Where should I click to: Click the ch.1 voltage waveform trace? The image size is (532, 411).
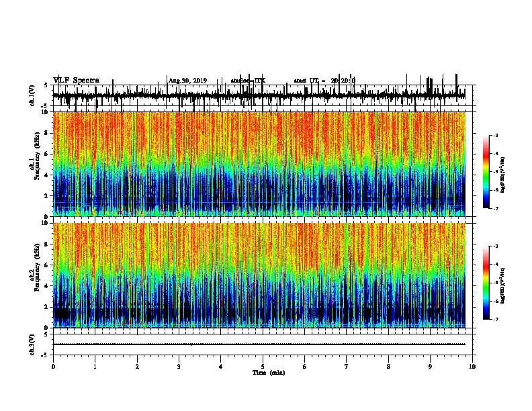tap(259, 95)
